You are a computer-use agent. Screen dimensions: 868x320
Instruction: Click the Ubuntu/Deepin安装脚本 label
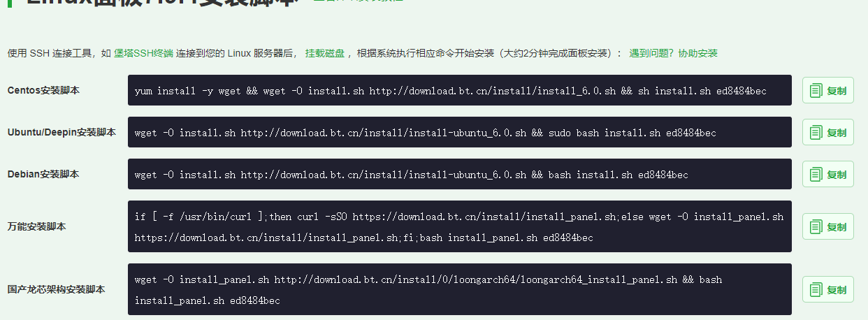click(x=62, y=132)
